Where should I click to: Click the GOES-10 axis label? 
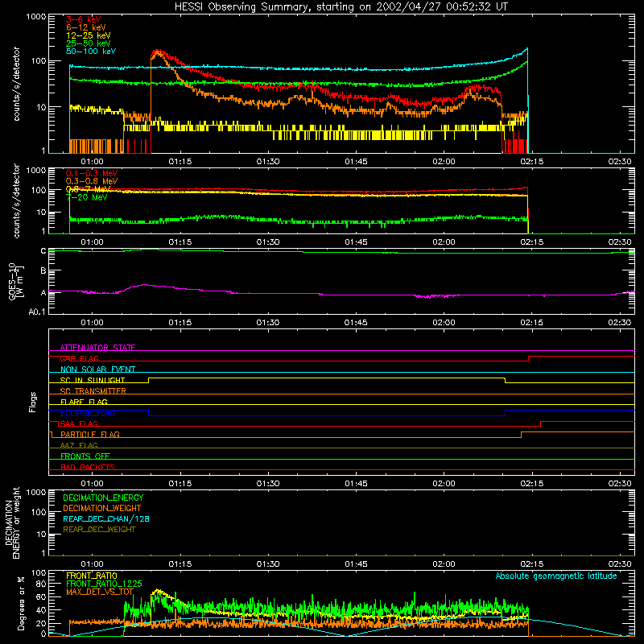pos(16,282)
